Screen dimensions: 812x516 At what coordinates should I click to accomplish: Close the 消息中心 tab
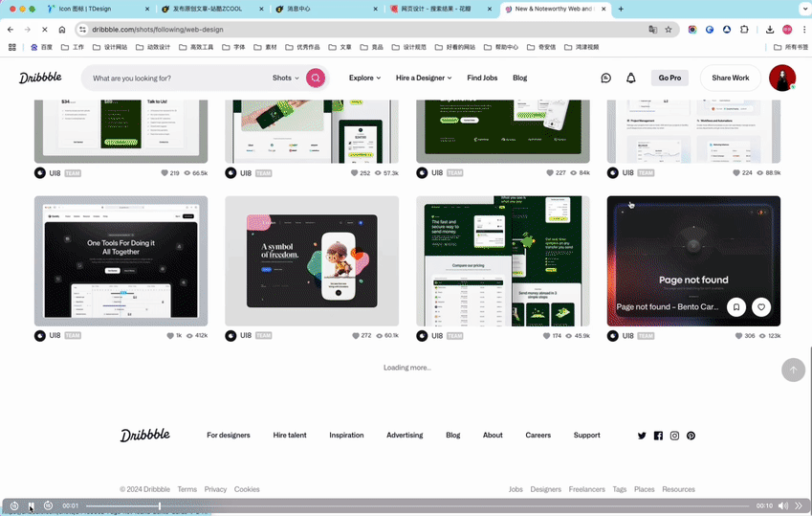376,9
